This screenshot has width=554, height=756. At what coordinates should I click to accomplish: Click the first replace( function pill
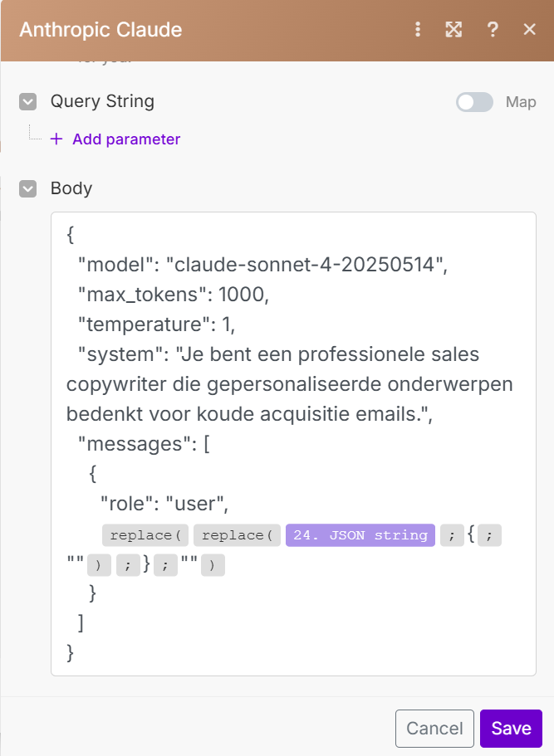pyautogui.click(x=145, y=535)
